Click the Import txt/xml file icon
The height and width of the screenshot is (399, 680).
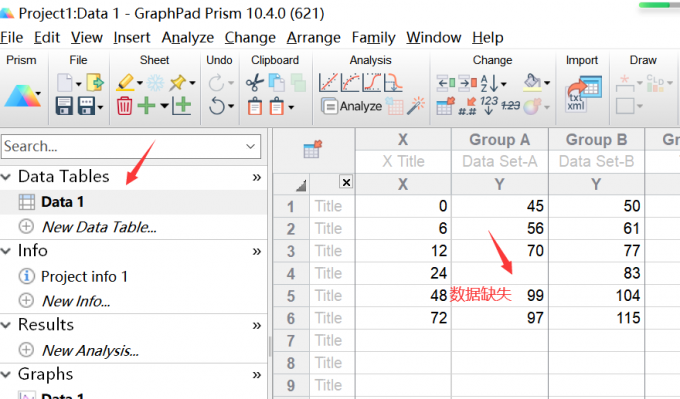(584, 94)
